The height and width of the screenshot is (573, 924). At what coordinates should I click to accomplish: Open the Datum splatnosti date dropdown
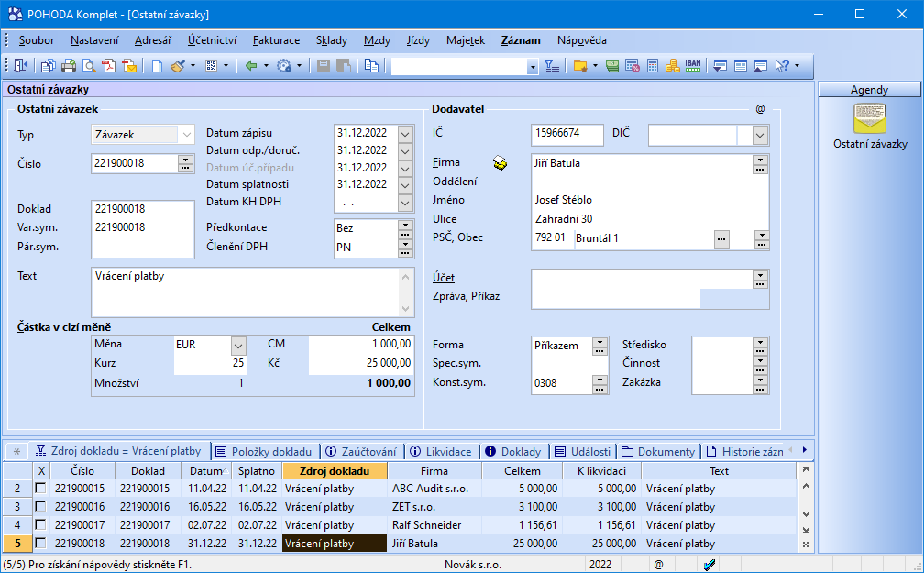click(405, 185)
